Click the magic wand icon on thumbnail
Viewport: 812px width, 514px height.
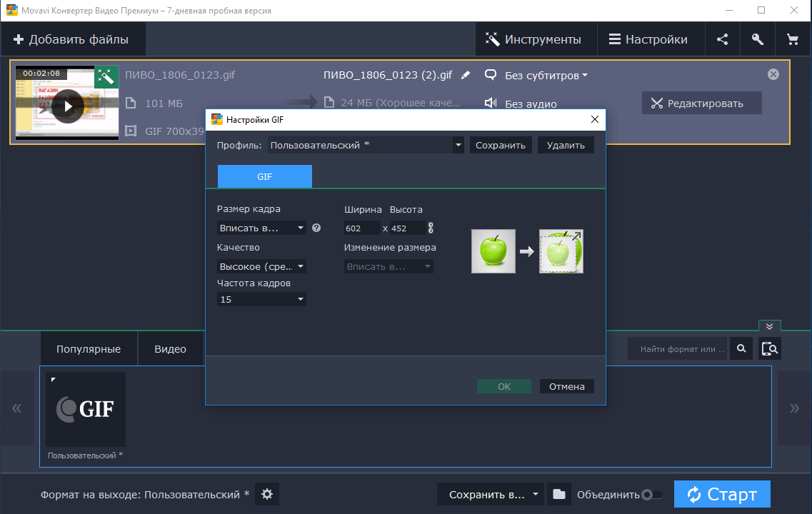click(106, 76)
